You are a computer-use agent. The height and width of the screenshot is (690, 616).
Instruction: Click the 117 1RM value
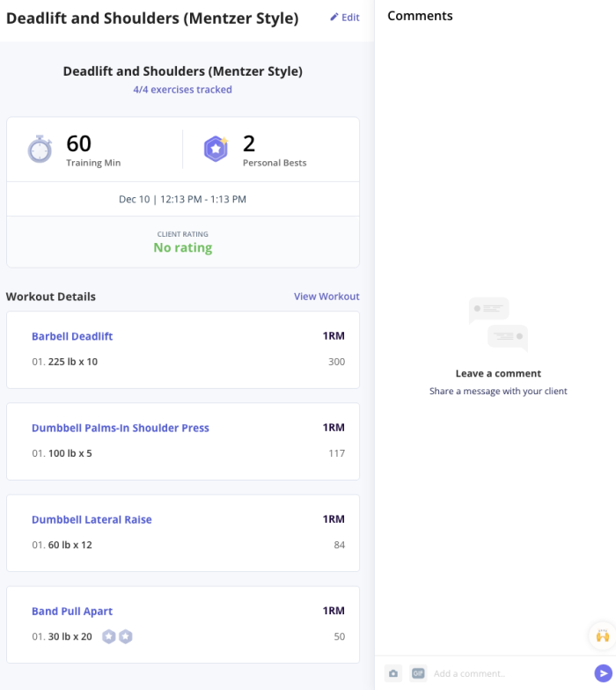[x=336, y=453]
